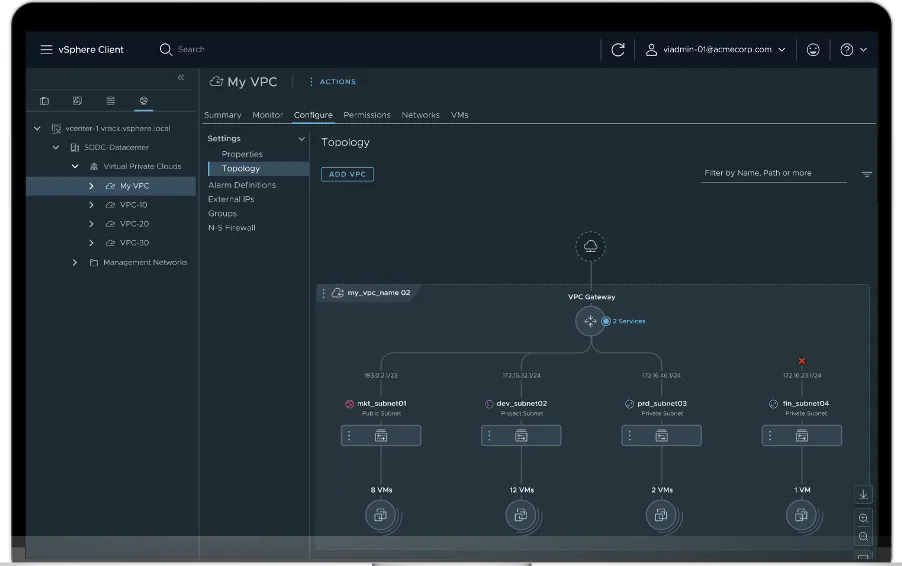Click the external cloud node icon
This screenshot has height=566, width=902.
coord(590,246)
